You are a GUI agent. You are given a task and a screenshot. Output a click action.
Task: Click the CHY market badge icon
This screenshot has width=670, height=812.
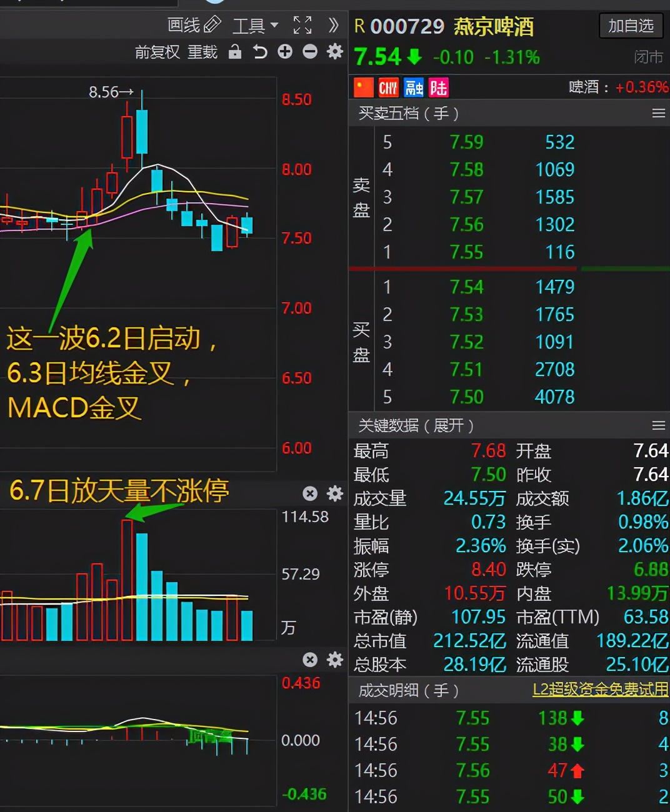tap(388, 87)
